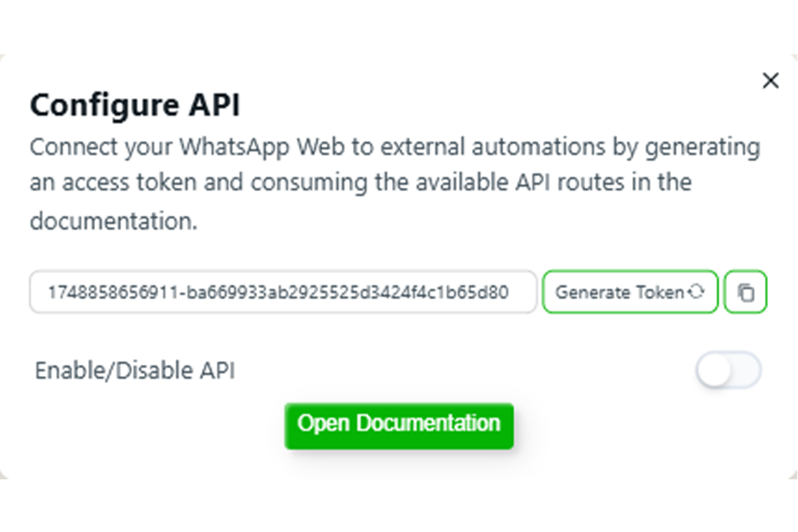Click the word "Connect" starting the description
The height and width of the screenshot is (532, 798).
click(x=74, y=147)
